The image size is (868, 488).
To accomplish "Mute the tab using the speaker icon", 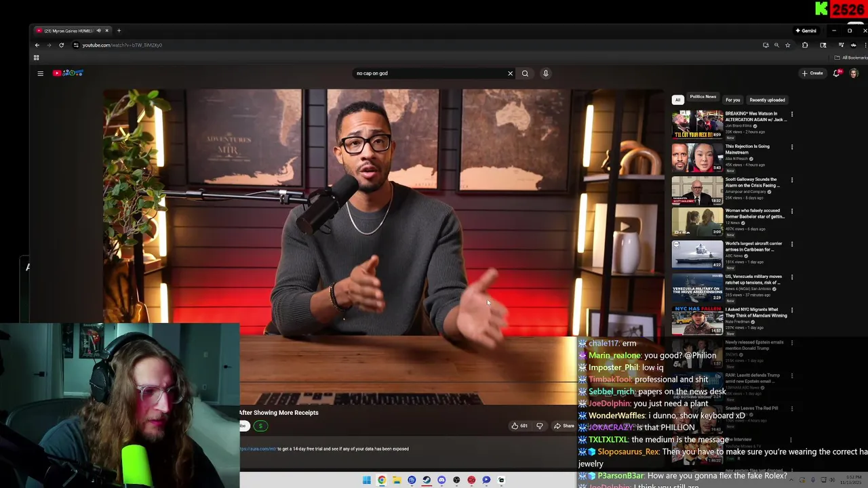I will (99, 30).
